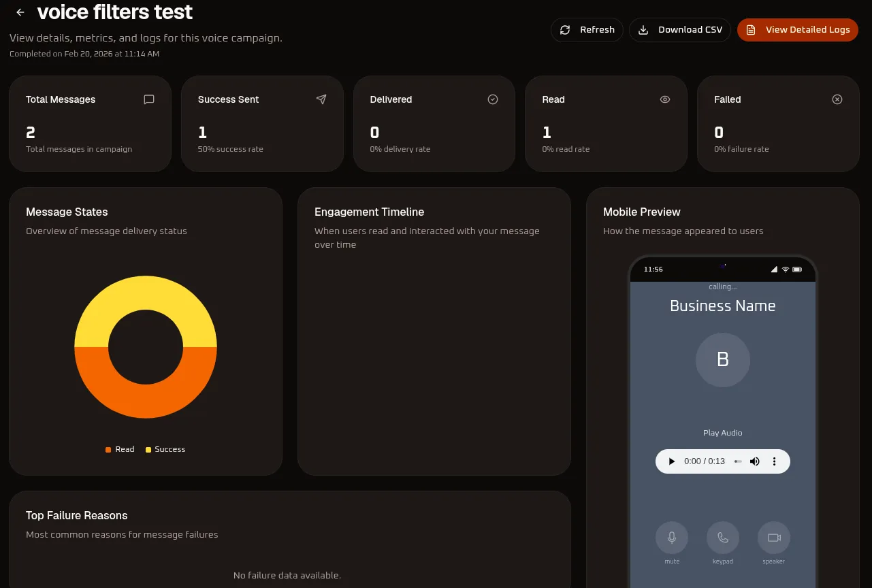Open the audio player three-dot menu
Screen dimensions: 872x588
774,461
